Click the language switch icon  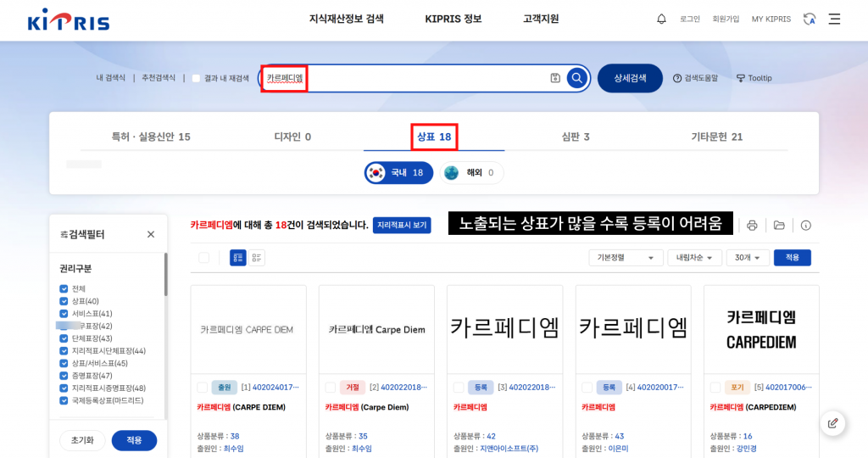tap(810, 19)
